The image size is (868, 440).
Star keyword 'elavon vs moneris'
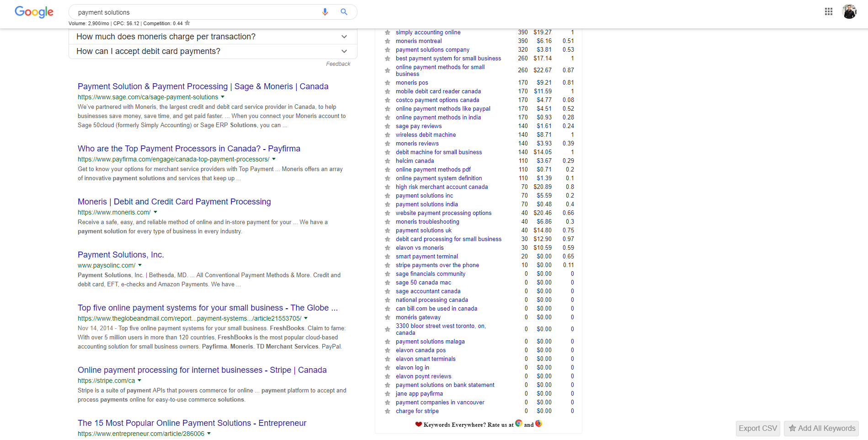coord(388,248)
